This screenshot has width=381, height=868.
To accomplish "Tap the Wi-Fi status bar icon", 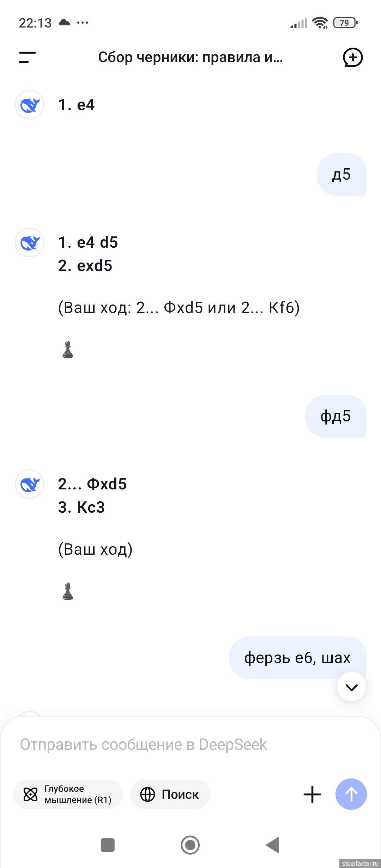I will (320, 23).
